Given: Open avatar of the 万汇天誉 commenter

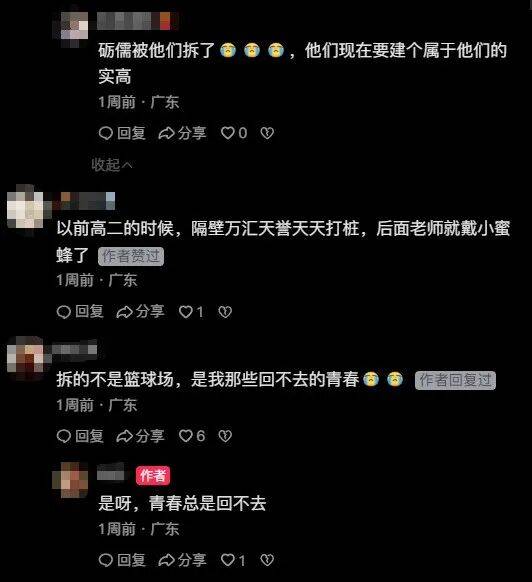Looking at the screenshot, I should click(25, 209).
